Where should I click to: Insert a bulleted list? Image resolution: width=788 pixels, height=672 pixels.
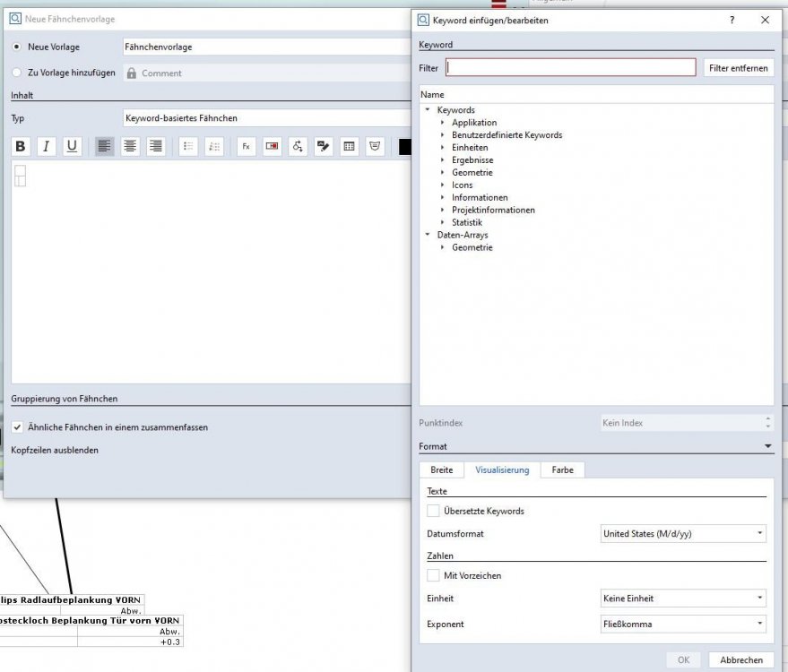(x=188, y=147)
